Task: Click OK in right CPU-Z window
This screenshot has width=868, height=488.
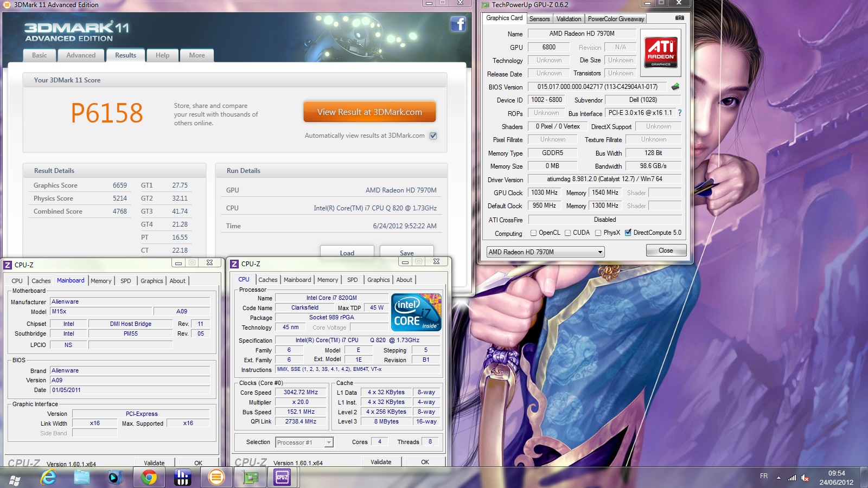Action: pos(425,462)
